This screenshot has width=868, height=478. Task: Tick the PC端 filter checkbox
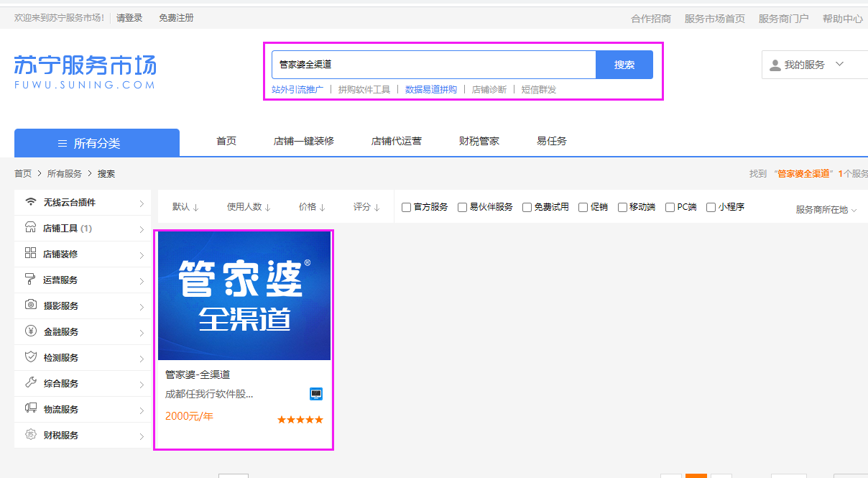click(x=670, y=207)
